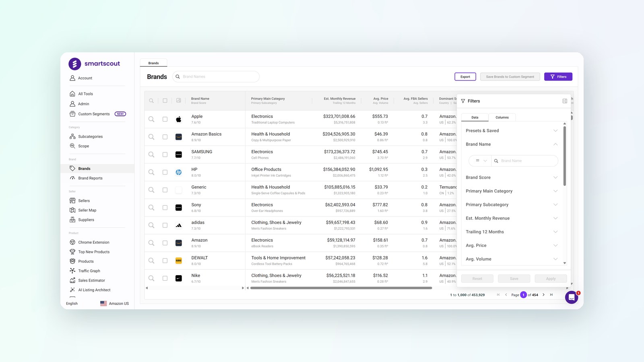Screen dimensions: 644x362
Task: Click the purple Filters button
Action: coord(558,77)
